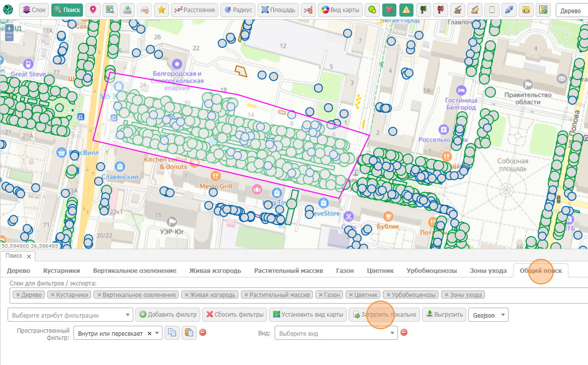Click the blue pin connector icon
588x365 pixels.
pos(509,10)
